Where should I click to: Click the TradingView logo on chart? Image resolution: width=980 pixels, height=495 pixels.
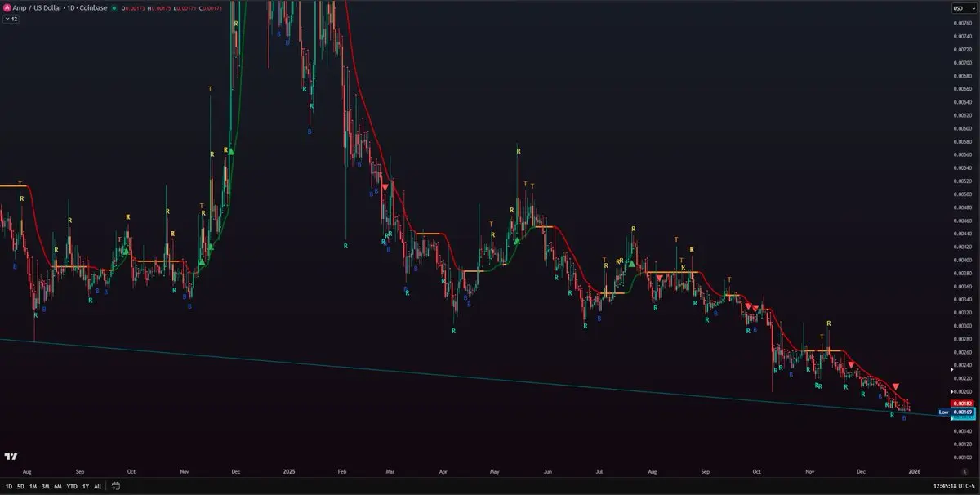[11, 457]
